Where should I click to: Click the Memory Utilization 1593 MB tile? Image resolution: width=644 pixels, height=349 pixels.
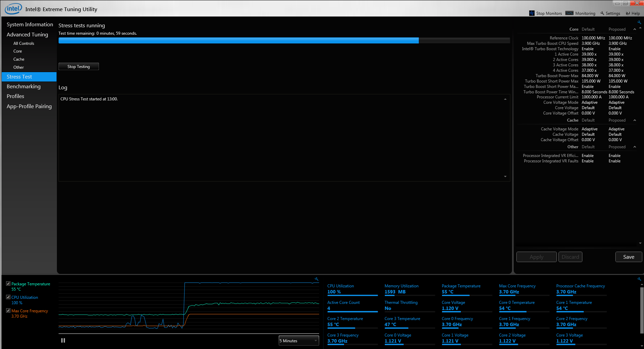point(410,289)
